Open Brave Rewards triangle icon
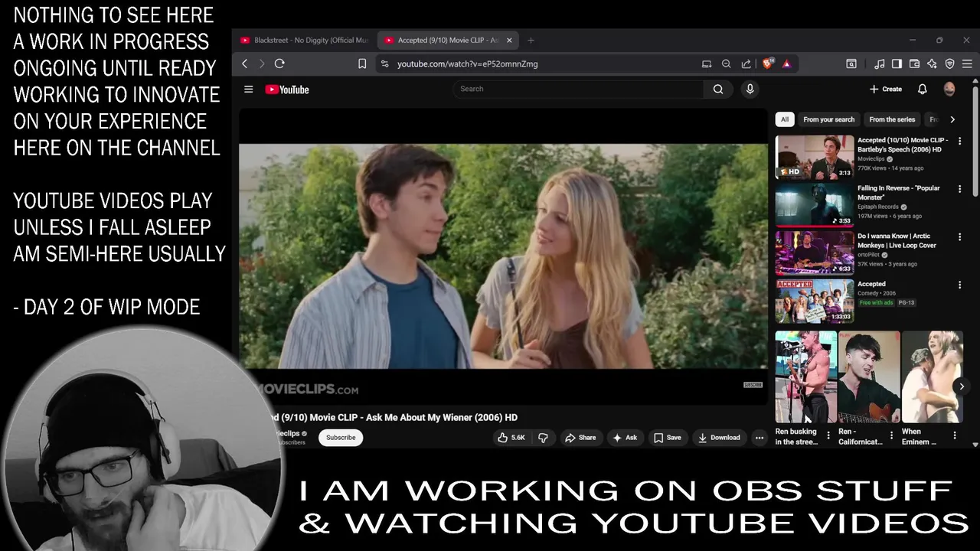This screenshot has width=980, height=551. coord(786,64)
